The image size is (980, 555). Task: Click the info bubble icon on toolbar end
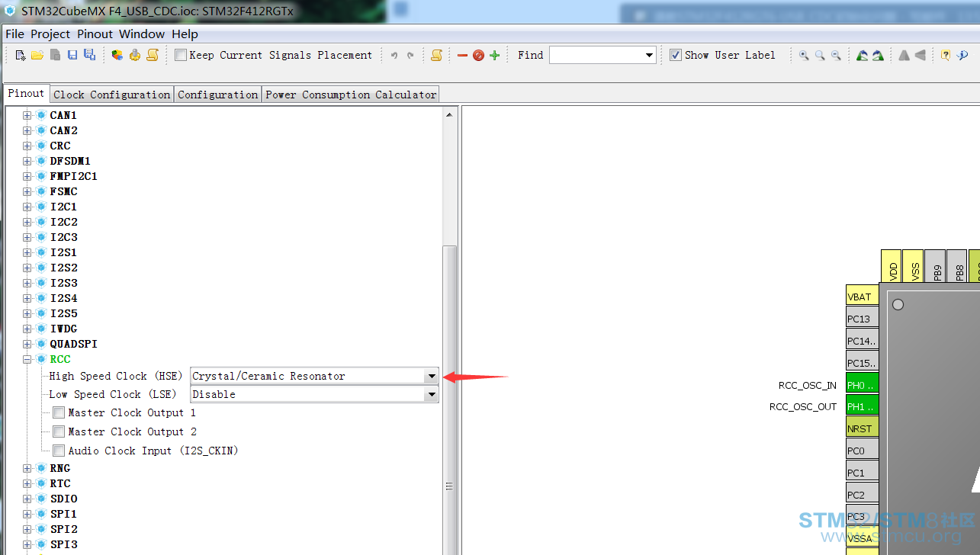[x=962, y=55]
